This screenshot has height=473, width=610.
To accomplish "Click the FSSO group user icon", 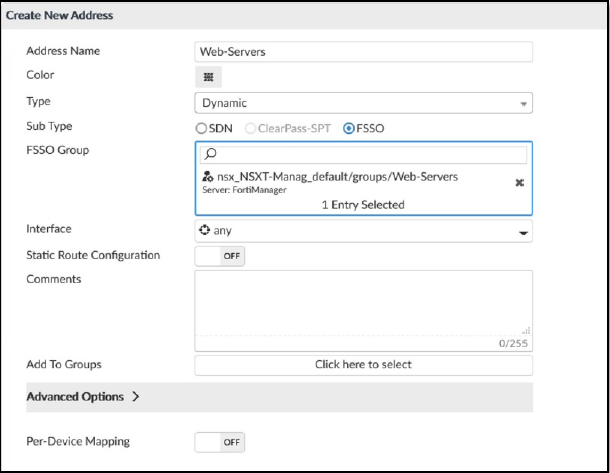I will tap(206, 177).
